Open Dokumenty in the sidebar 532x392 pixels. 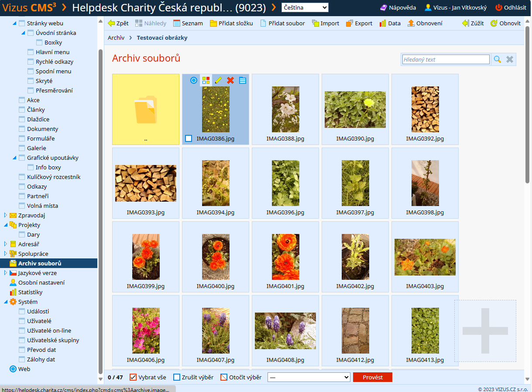(x=42, y=129)
